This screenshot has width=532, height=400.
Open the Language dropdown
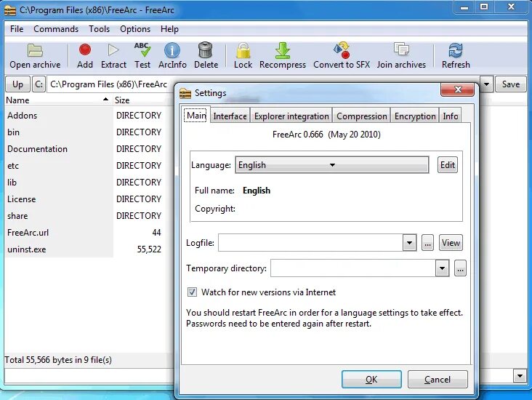click(332, 165)
